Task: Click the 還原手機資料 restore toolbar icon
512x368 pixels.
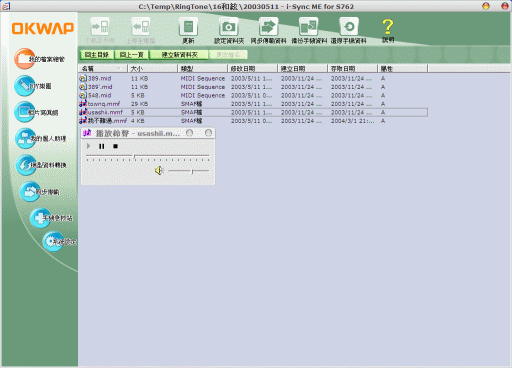Action: click(349, 26)
